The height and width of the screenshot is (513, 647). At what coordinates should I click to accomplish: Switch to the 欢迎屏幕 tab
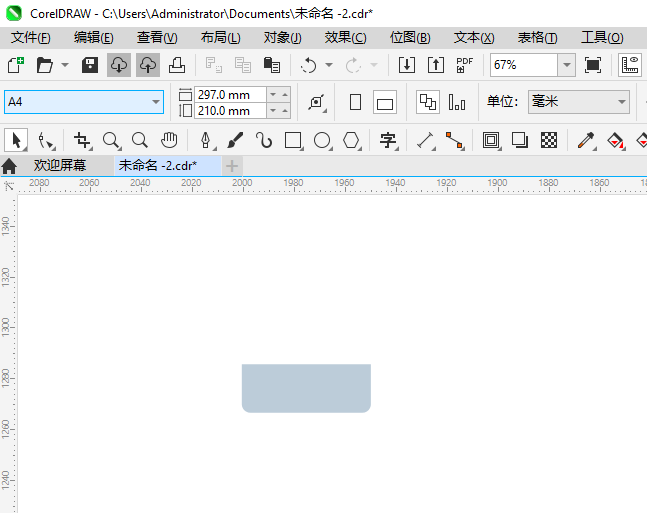60,165
